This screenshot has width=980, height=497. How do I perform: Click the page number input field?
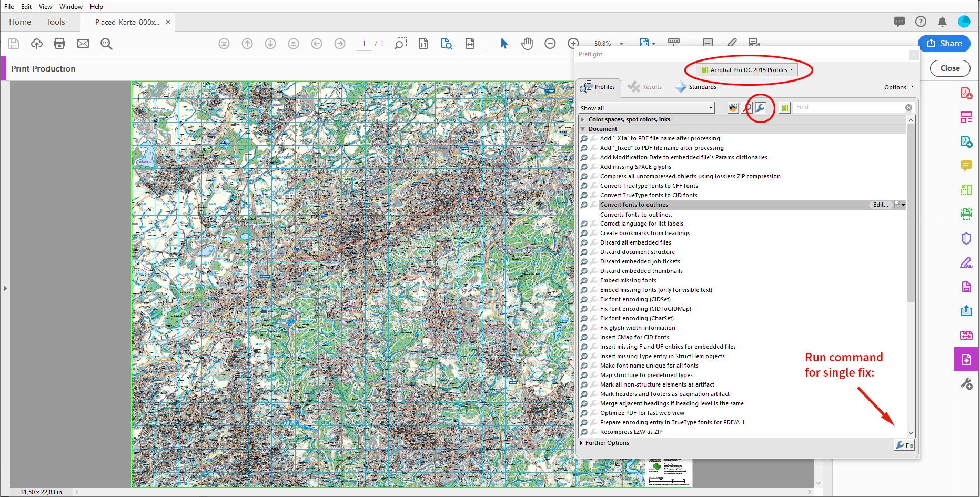[363, 44]
